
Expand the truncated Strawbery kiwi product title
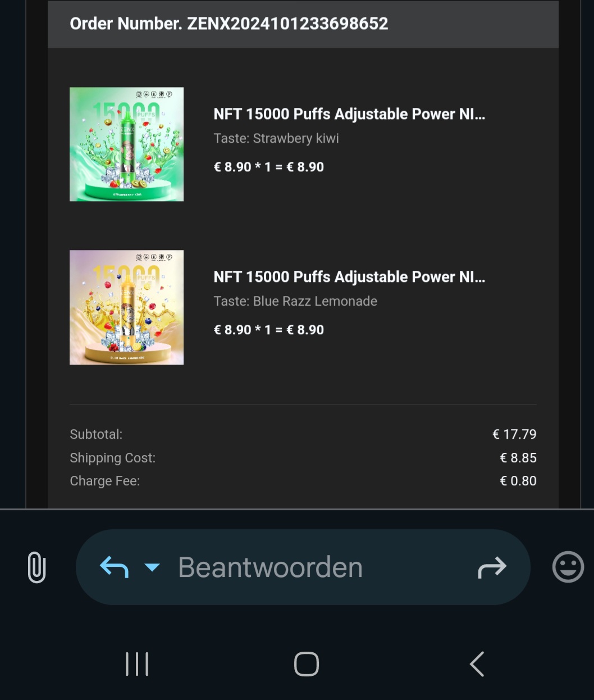(x=349, y=113)
